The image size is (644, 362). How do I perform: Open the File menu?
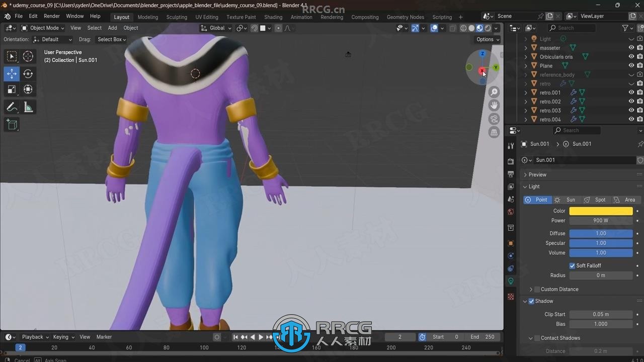click(x=19, y=16)
